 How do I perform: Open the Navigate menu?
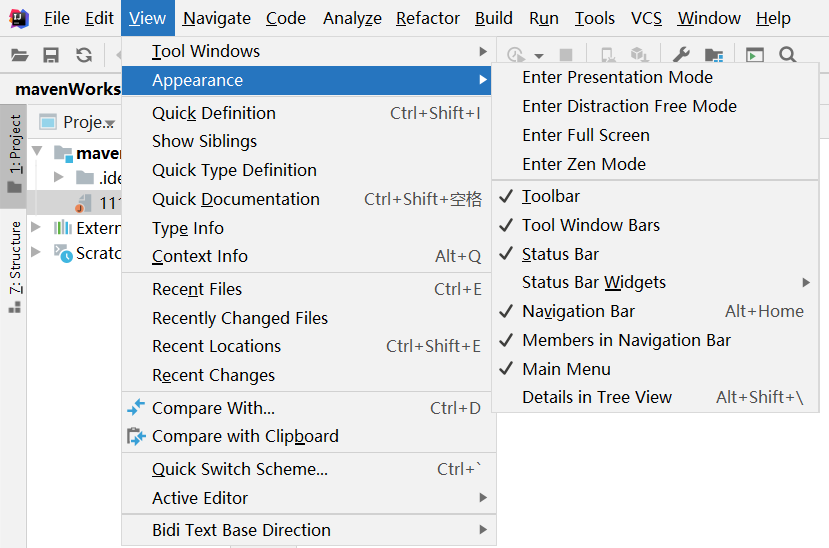tap(217, 18)
